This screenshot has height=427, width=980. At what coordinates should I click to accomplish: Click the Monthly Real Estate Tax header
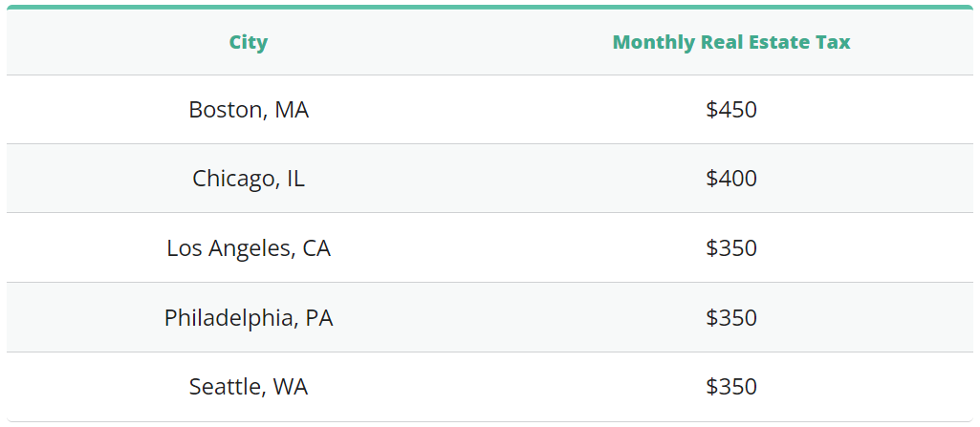click(x=731, y=42)
